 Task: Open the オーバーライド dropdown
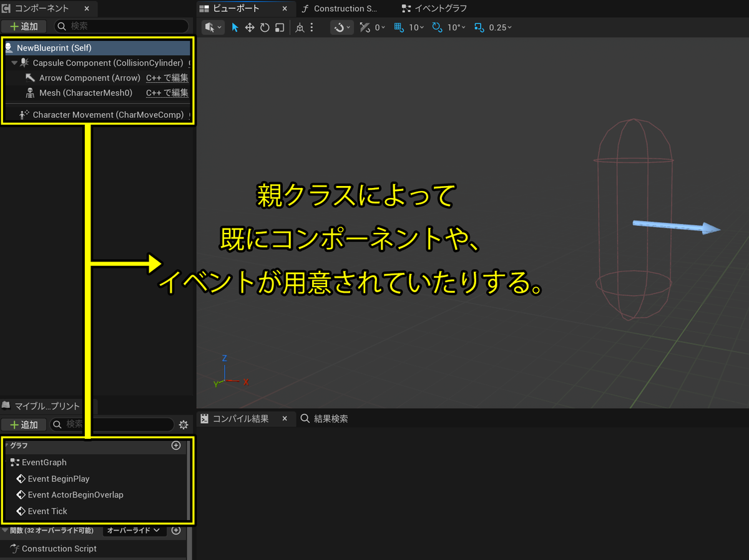pos(134,531)
